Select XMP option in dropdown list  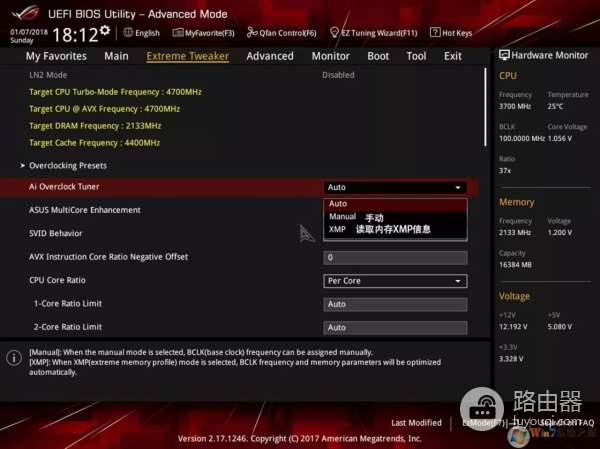337,229
